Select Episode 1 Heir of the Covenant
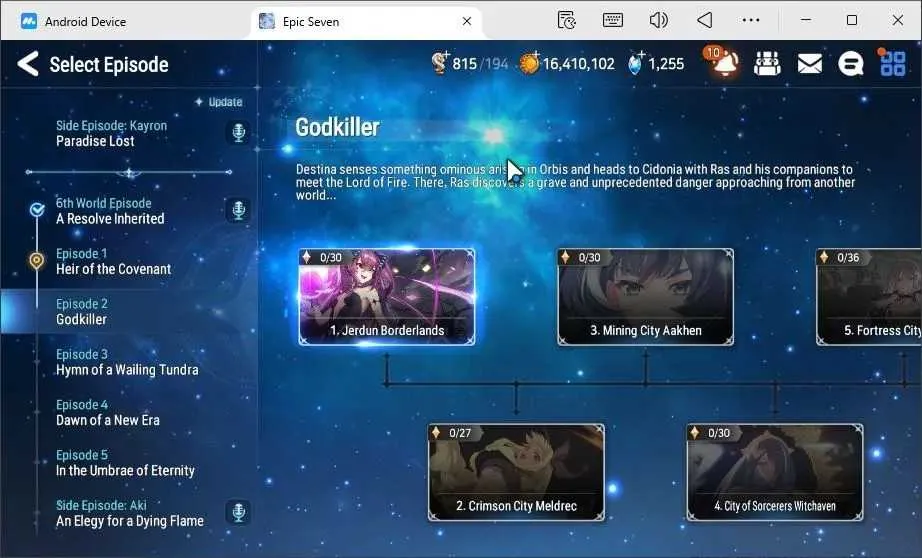The height and width of the screenshot is (558, 922). [113, 262]
